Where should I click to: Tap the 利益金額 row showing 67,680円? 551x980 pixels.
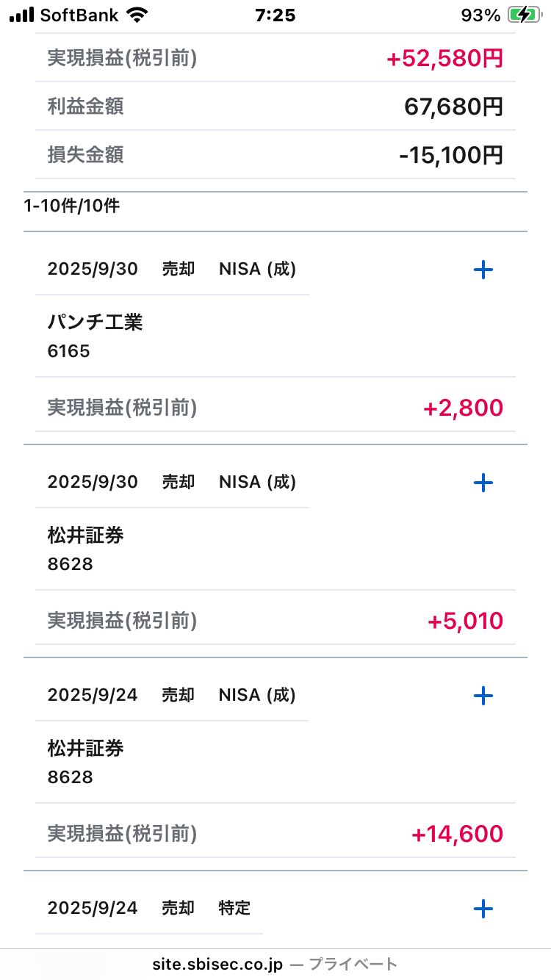coord(275,107)
